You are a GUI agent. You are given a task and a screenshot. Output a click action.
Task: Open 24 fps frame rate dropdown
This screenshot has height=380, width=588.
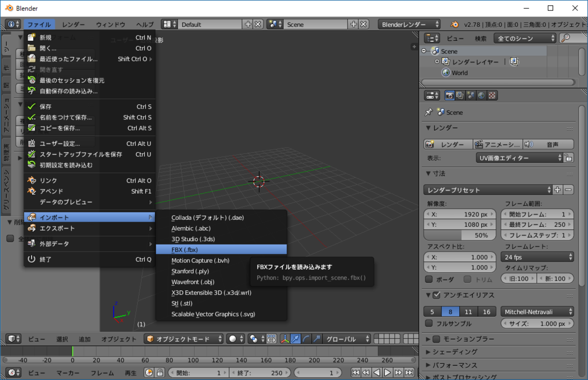537,257
